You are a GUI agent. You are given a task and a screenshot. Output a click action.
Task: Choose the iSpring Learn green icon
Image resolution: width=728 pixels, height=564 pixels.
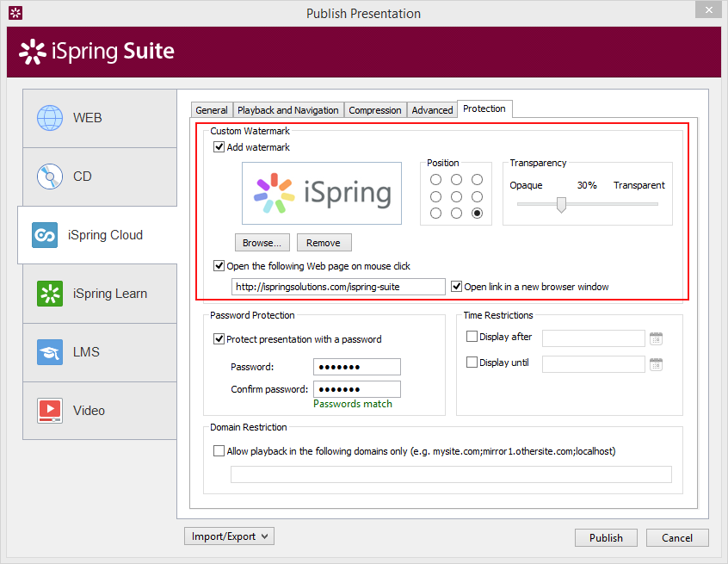pos(50,294)
